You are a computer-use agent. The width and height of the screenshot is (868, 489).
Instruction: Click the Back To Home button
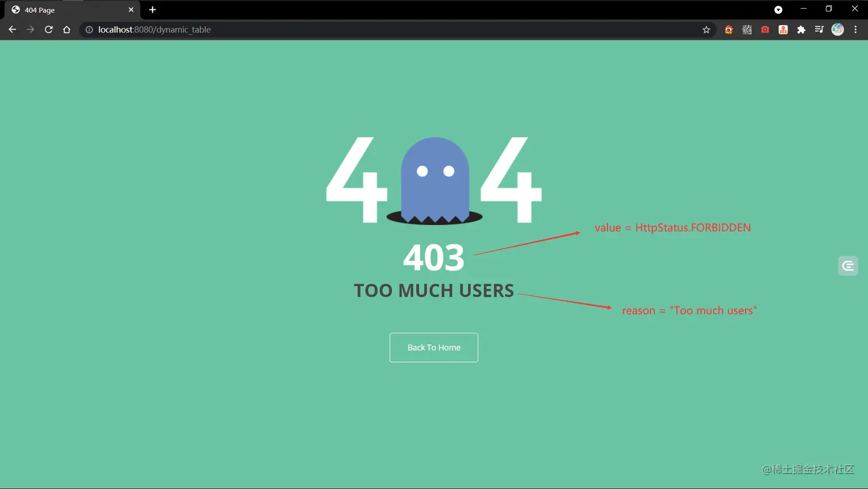[x=434, y=348]
